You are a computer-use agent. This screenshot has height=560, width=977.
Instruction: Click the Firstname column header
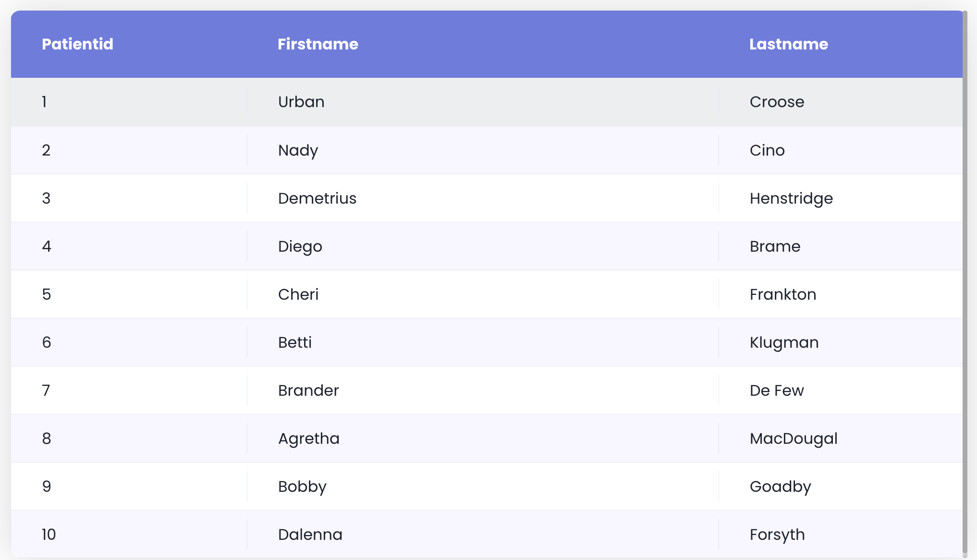click(318, 44)
